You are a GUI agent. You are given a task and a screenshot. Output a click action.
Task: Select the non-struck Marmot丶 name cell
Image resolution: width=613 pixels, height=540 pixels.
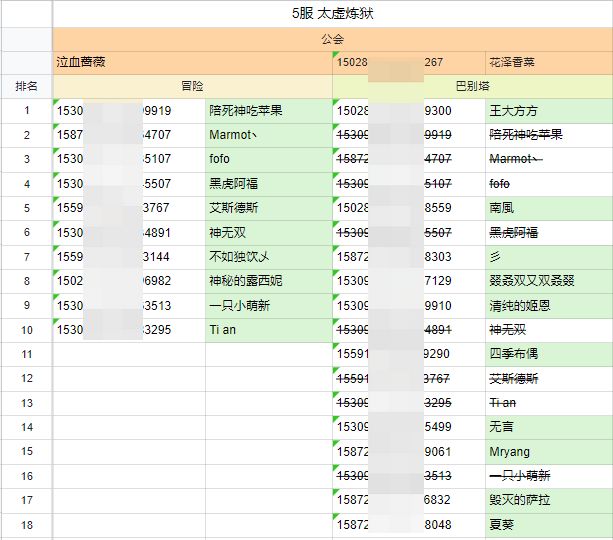[269, 135]
